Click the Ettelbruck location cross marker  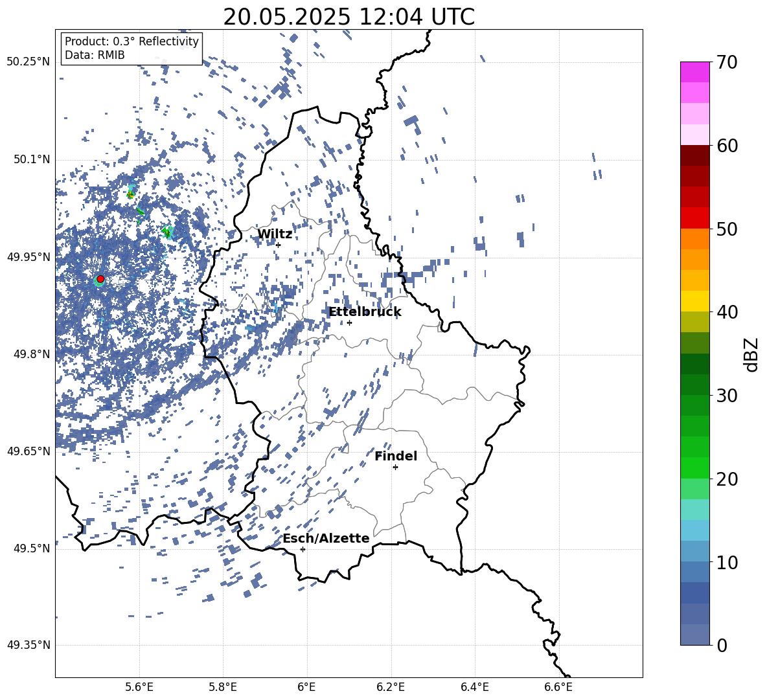(x=349, y=322)
